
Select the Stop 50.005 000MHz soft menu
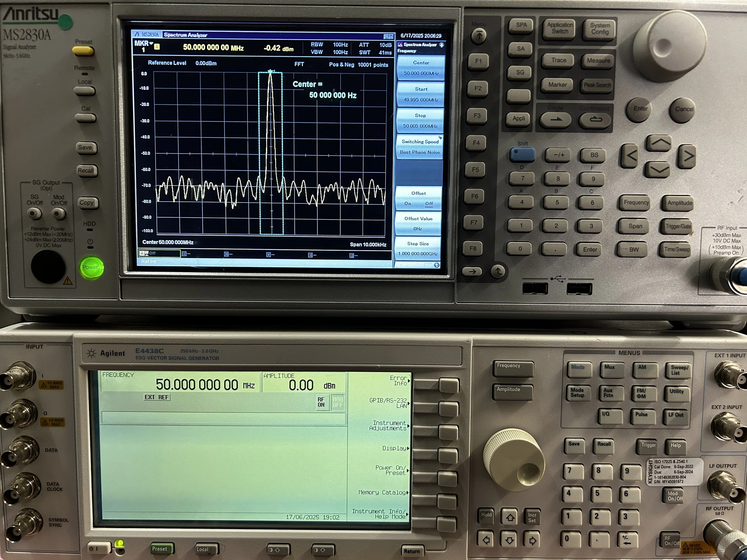(x=420, y=120)
